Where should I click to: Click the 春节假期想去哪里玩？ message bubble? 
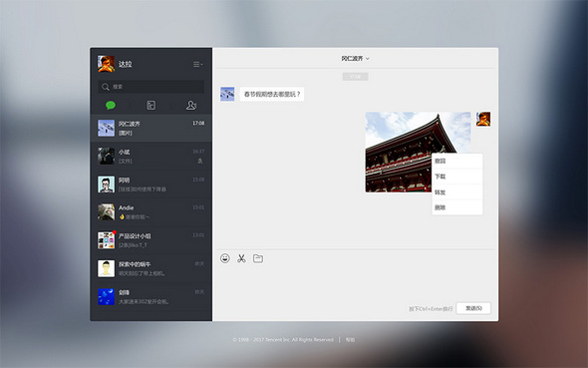pyautogui.click(x=272, y=94)
